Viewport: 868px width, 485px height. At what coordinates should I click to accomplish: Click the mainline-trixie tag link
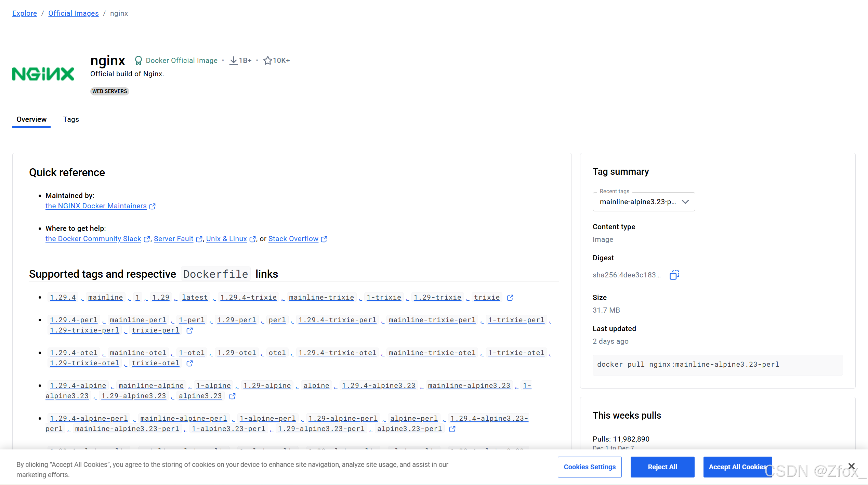click(x=322, y=298)
